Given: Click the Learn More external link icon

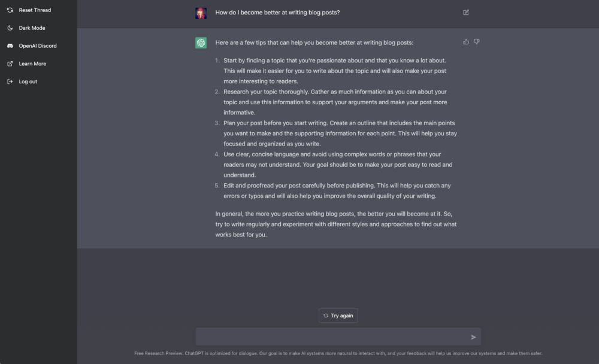Looking at the screenshot, I should (8, 63).
